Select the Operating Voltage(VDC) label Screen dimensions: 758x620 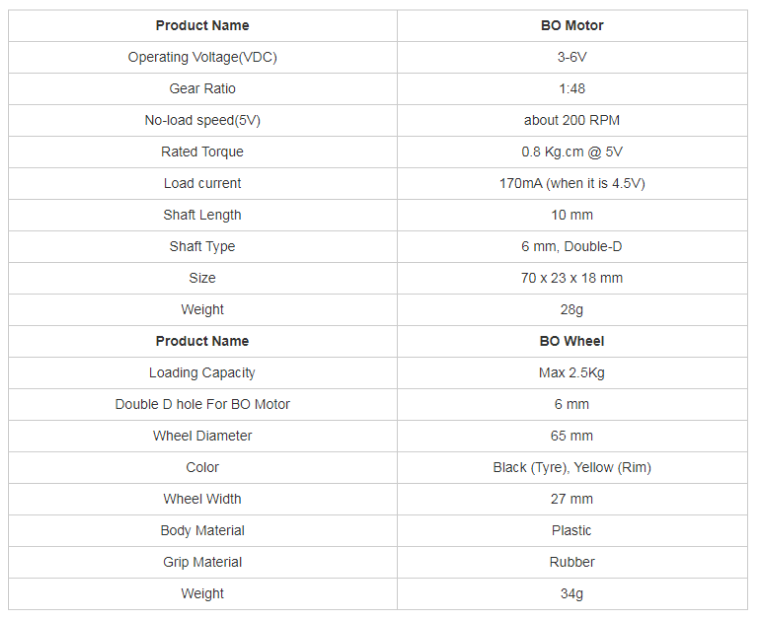[202, 57]
